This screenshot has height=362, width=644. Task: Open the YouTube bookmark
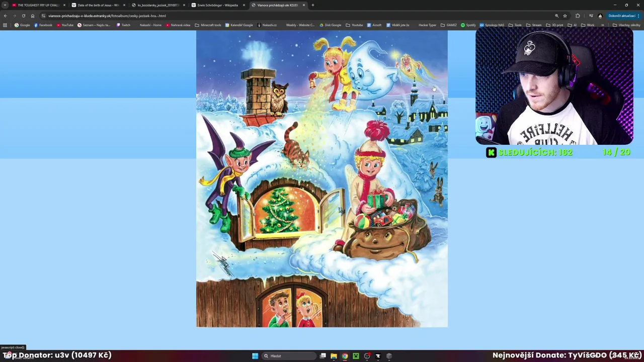(65, 25)
